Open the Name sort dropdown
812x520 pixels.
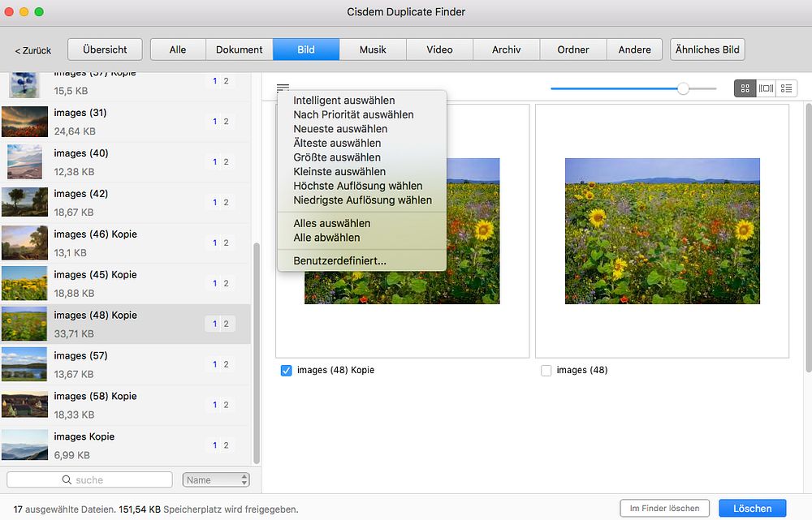(216, 480)
